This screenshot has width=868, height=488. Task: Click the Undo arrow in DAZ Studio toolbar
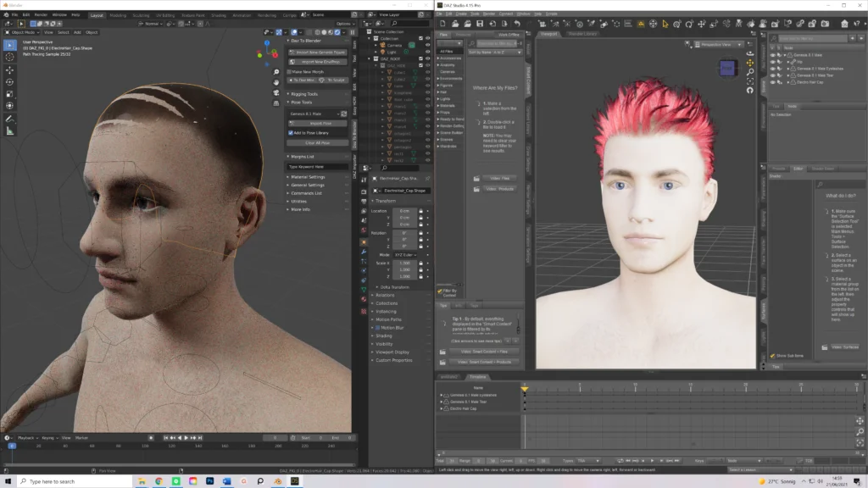[x=516, y=24]
